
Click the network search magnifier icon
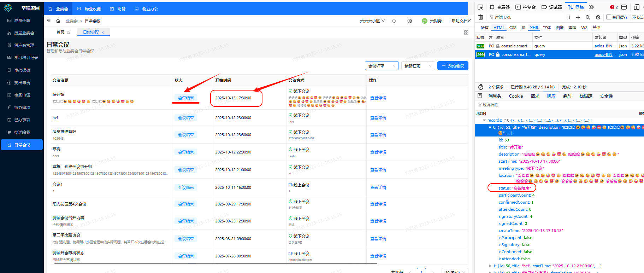(x=588, y=17)
